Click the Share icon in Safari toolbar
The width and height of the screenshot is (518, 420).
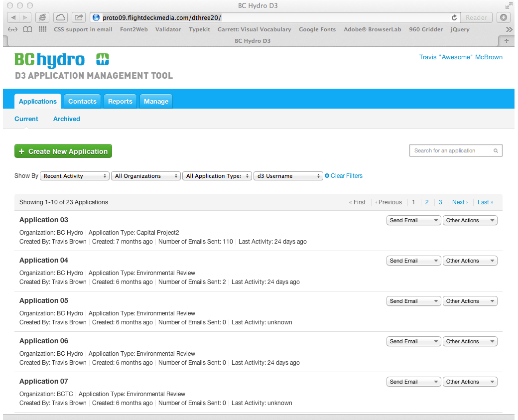pos(79,17)
